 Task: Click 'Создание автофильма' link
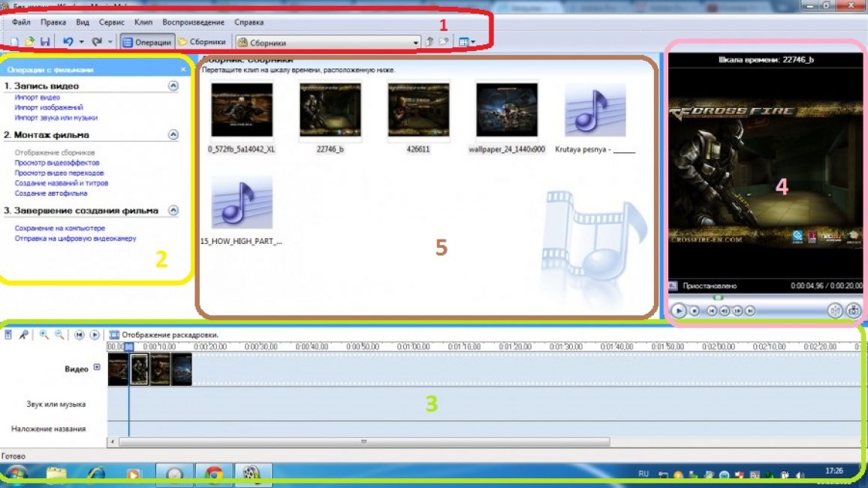(x=51, y=194)
